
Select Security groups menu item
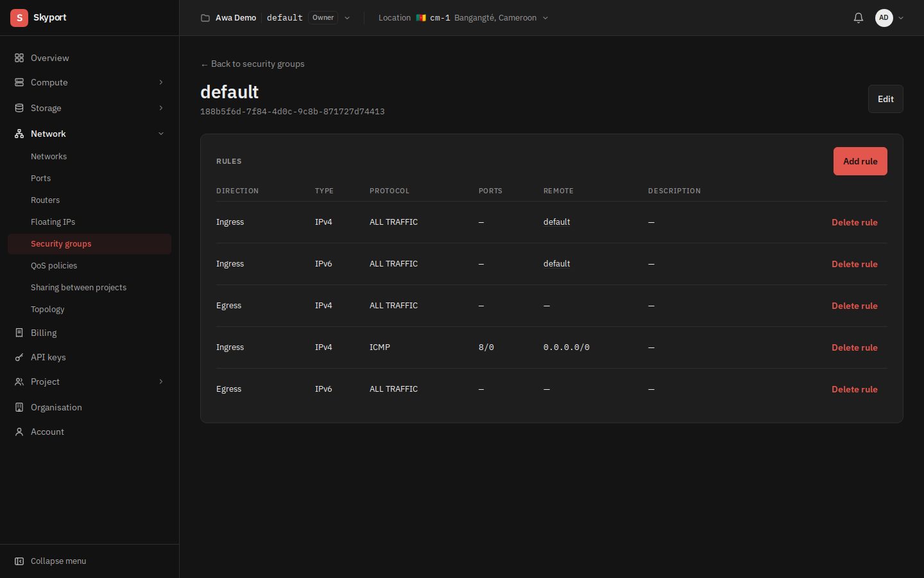[89, 244]
